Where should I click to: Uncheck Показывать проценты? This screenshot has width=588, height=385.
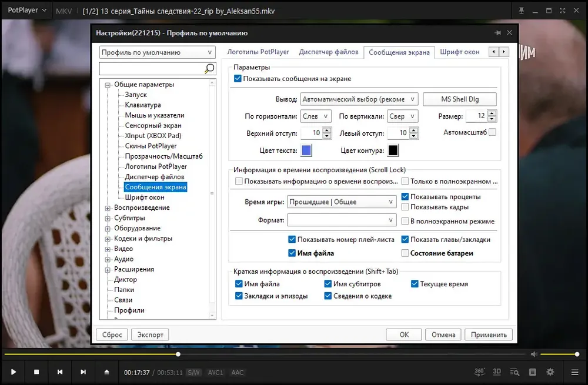(x=405, y=196)
